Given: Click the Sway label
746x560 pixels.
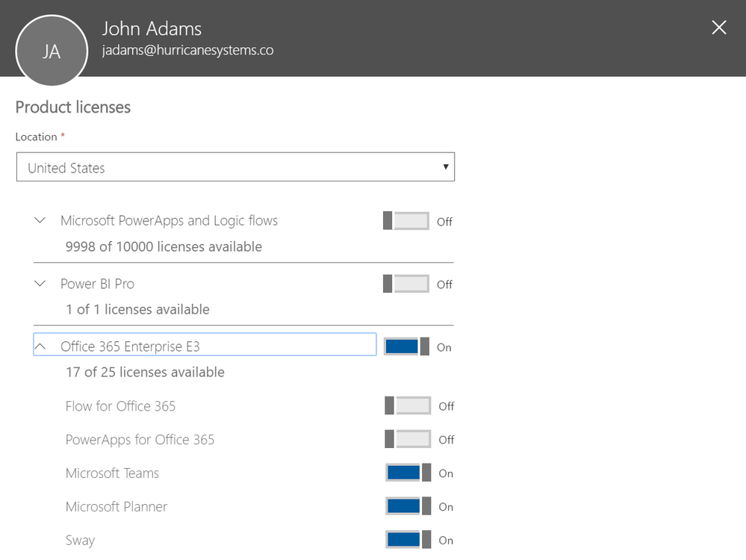Looking at the screenshot, I should 81,541.
